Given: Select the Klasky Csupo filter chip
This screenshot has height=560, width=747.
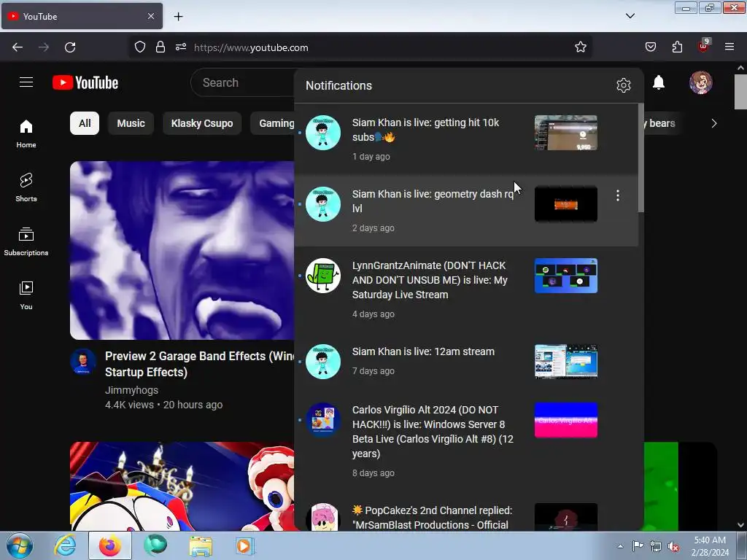Looking at the screenshot, I should [x=202, y=123].
